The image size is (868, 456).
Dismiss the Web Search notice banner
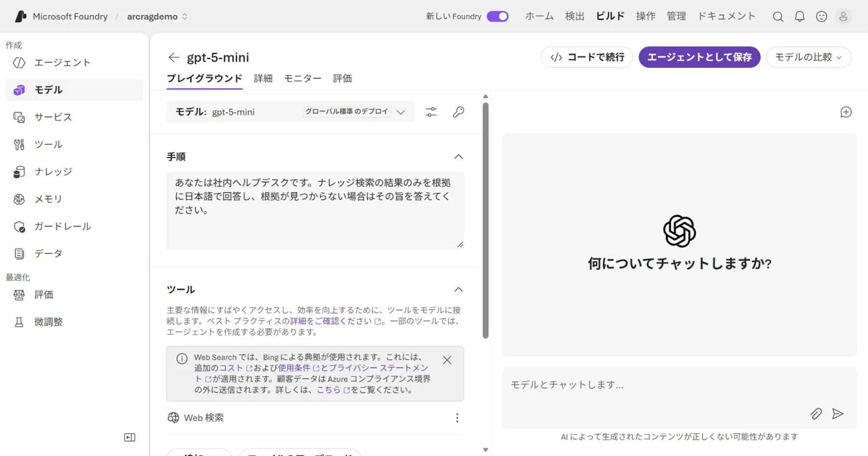click(447, 360)
